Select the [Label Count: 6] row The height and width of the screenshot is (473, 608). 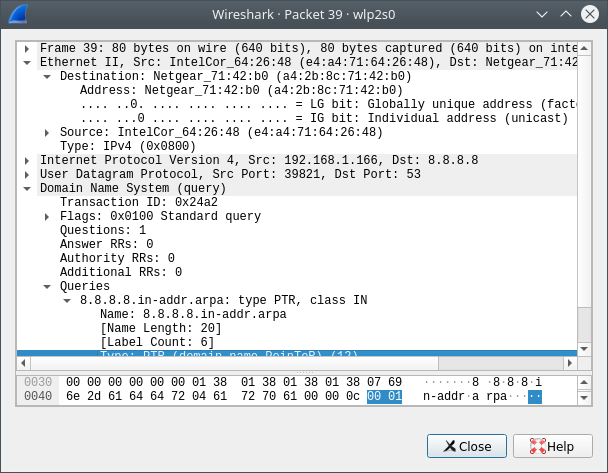(x=297, y=342)
